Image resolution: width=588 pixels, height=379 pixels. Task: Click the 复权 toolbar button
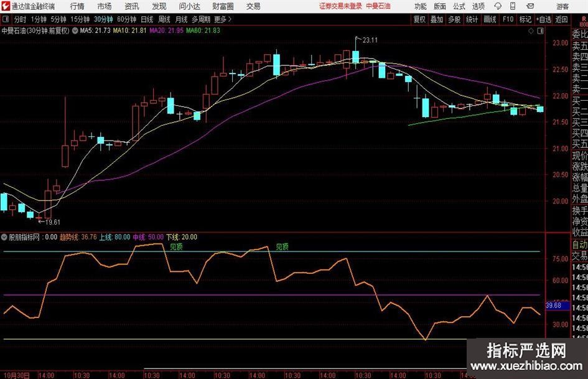click(419, 19)
